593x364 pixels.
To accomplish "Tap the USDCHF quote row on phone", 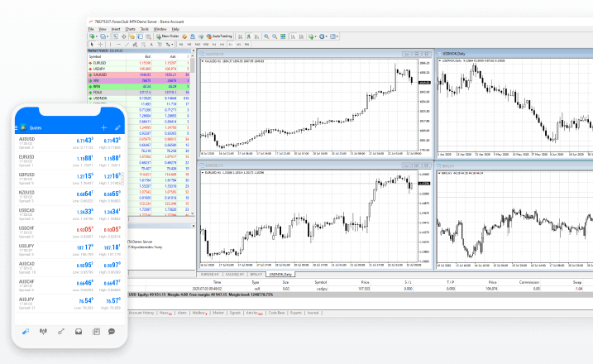I will [70, 232].
